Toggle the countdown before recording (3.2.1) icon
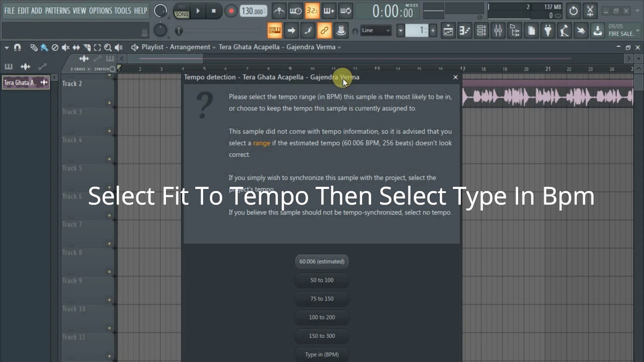This screenshot has height=362, width=644. 312,11
